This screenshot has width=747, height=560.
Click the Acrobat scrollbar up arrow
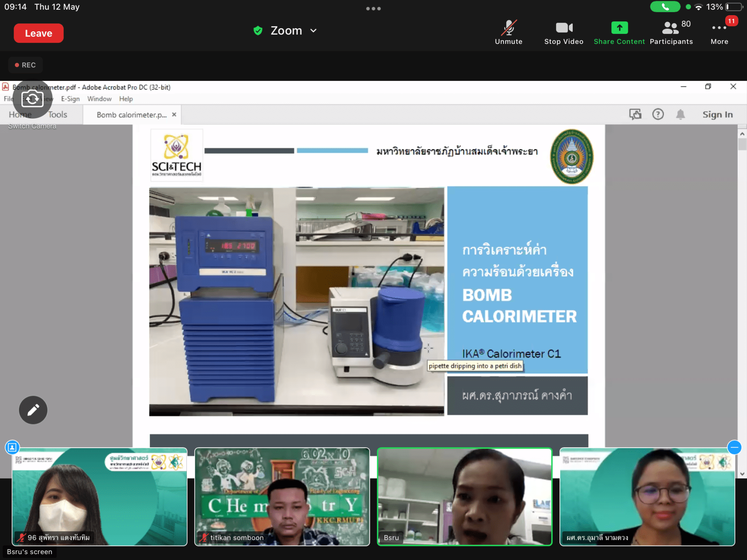coord(742,134)
